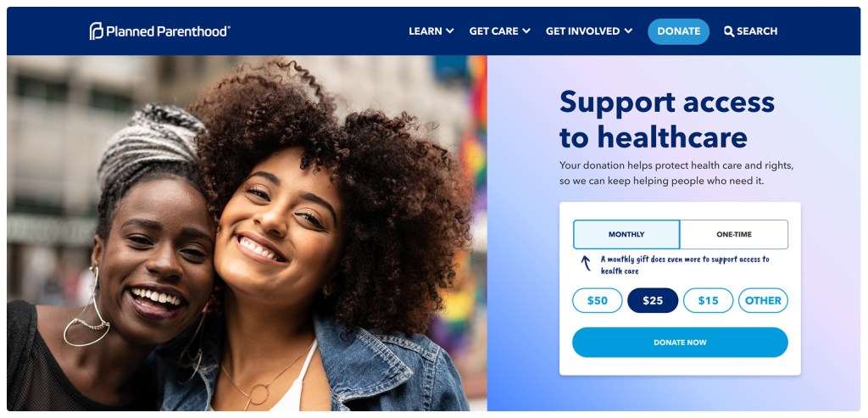Choose the $25 donation amount
The width and height of the screenshot is (868, 418).
tap(653, 301)
